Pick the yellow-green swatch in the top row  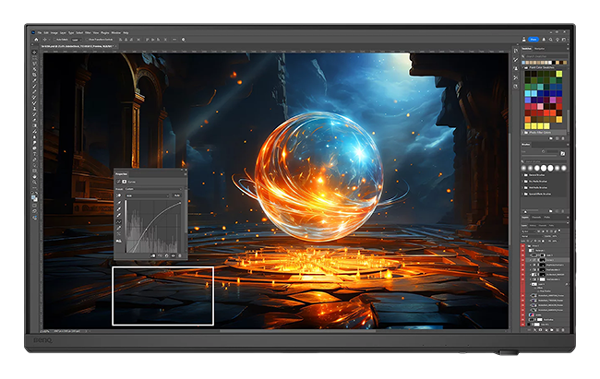[559, 74]
